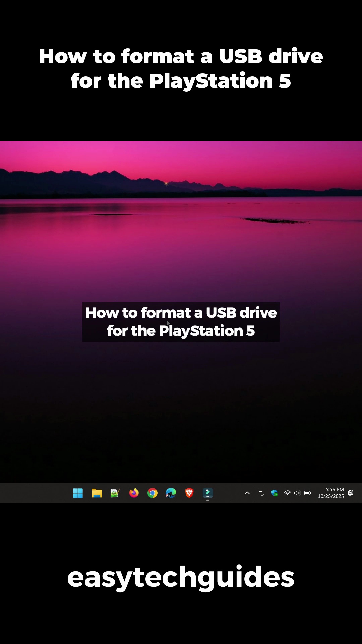Open Microsoft Edge from the taskbar
This screenshot has width=362, height=644.
pyautogui.click(x=171, y=493)
